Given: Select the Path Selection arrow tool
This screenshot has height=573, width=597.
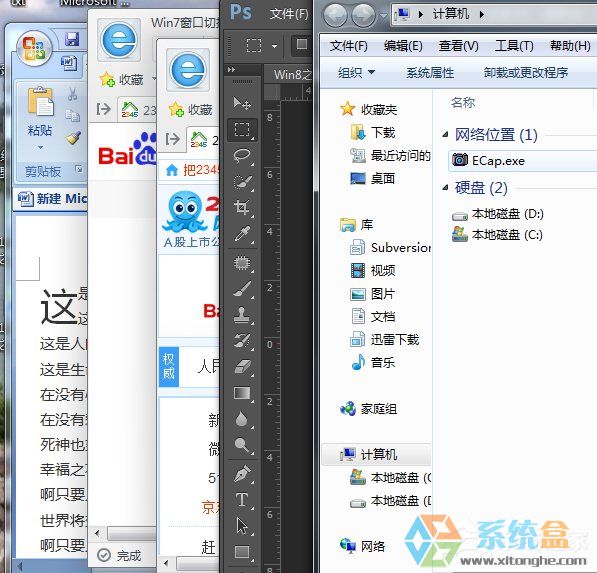Looking at the screenshot, I should point(242,526).
